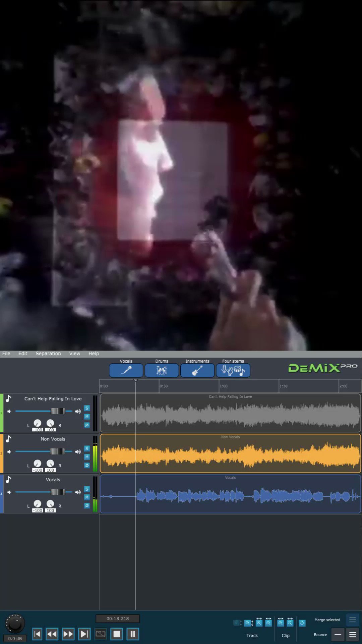Click the 0.0 dB master level field
362x644 pixels.
coord(15,638)
